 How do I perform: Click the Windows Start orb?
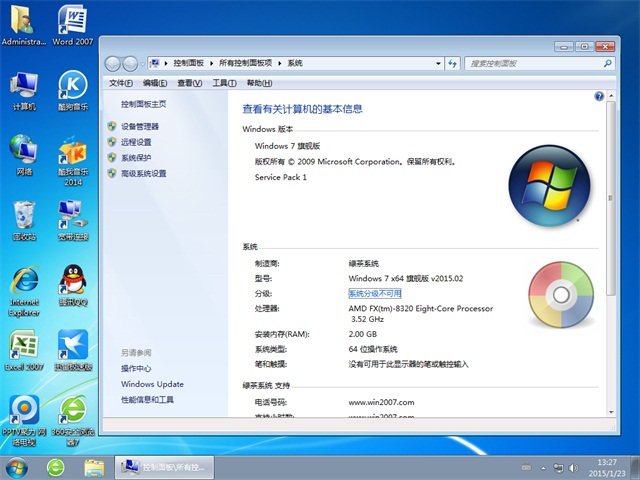pyautogui.click(x=17, y=468)
